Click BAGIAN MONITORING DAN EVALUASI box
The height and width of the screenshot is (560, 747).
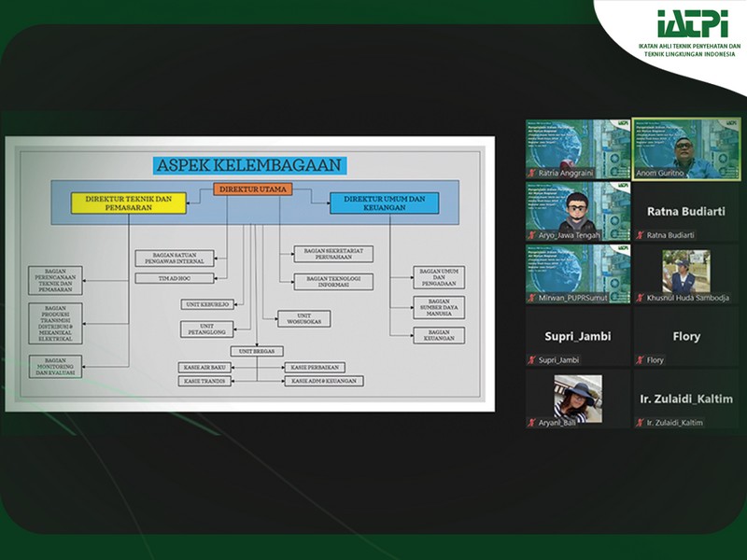[x=55, y=367]
